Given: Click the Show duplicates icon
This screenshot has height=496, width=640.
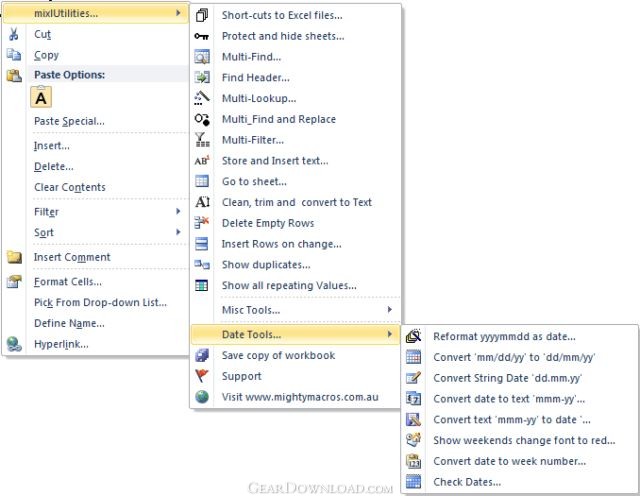Looking at the screenshot, I should pos(202,265).
